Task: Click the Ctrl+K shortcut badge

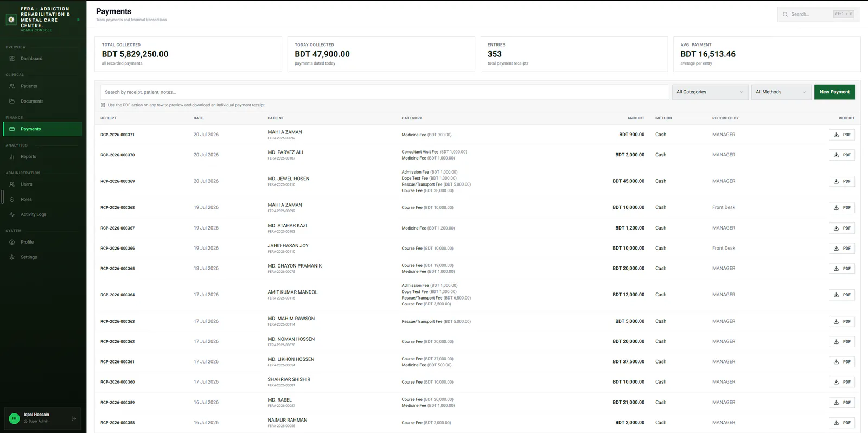Action: coord(844,15)
